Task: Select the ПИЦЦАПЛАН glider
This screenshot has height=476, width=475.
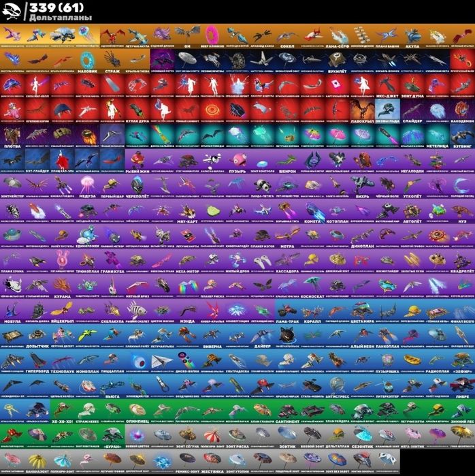Action: pyautogui.click(x=112, y=361)
